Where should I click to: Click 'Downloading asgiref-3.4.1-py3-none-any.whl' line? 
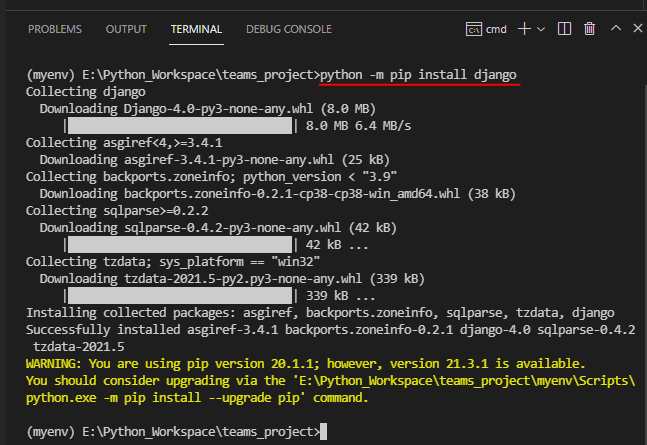pos(215,160)
